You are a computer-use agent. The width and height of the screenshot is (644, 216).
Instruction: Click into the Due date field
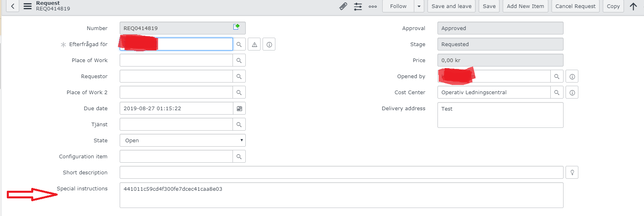[x=176, y=108]
